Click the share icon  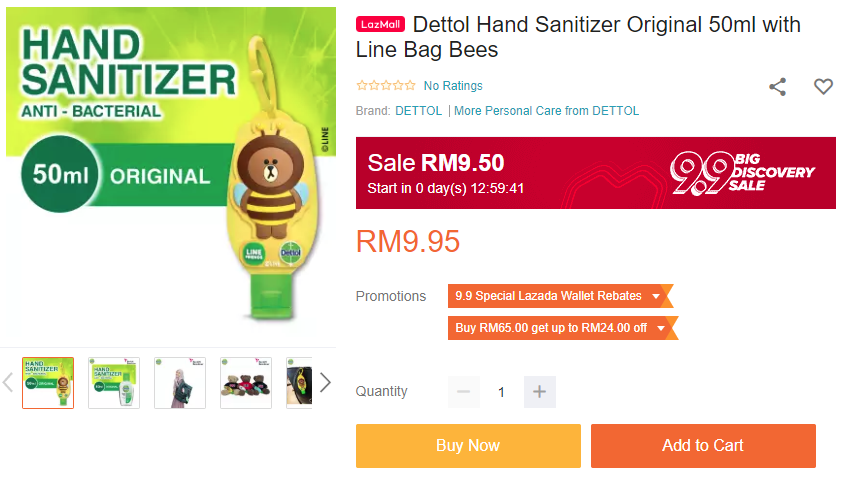[x=778, y=87]
